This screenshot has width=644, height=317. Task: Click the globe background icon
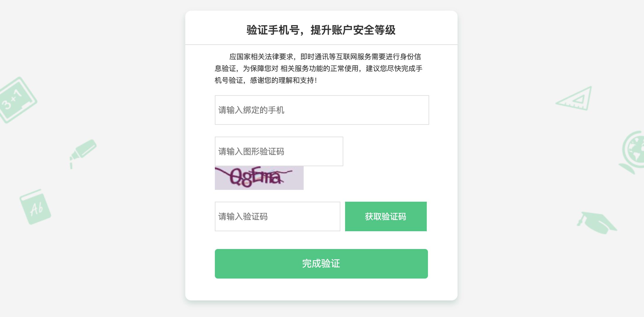click(x=633, y=151)
